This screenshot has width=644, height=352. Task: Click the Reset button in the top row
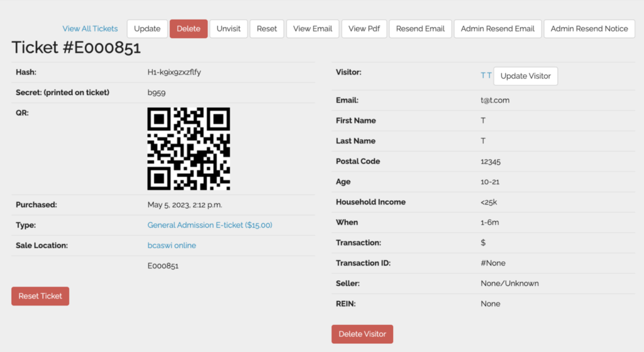point(267,29)
